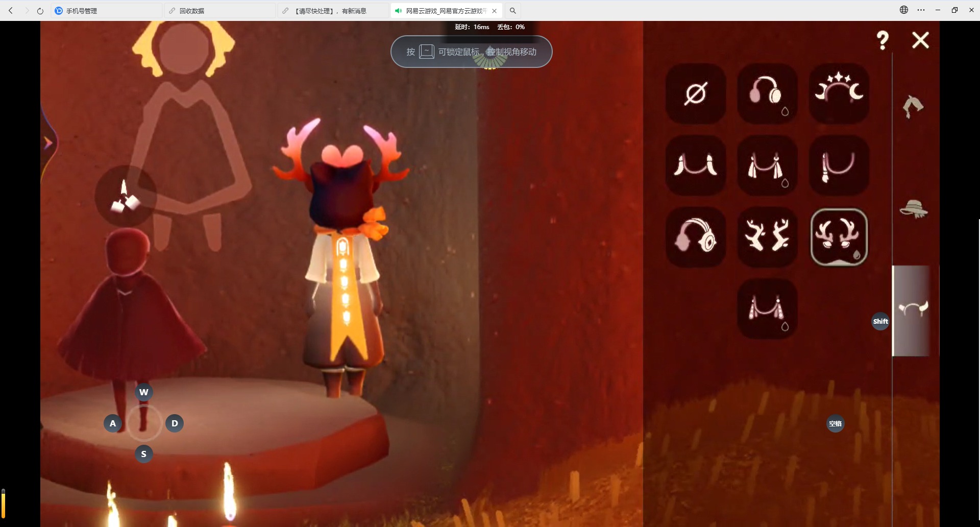Select the no-accessory (∅) option
Image resolution: width=980 pixels, height=527 pixels.
pos(696,93)
